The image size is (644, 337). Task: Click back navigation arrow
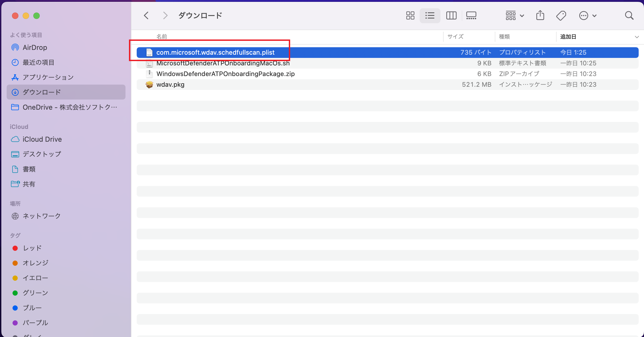point(147,15)
